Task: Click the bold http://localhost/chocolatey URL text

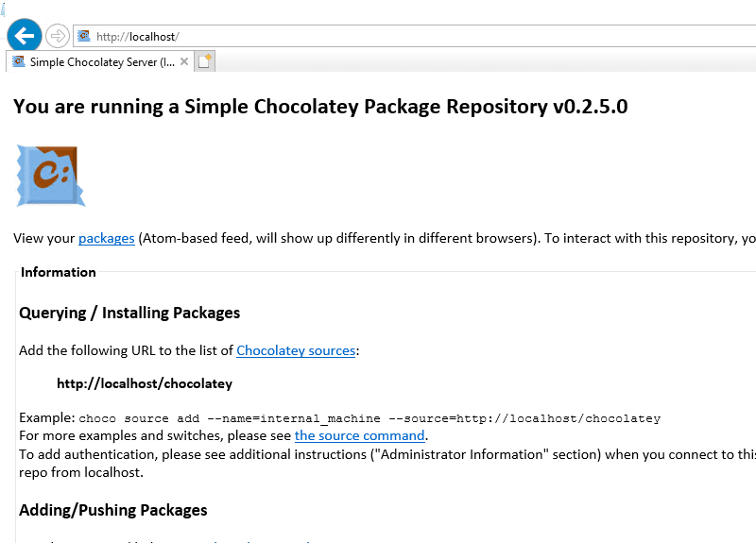Action: click(145, 384)
